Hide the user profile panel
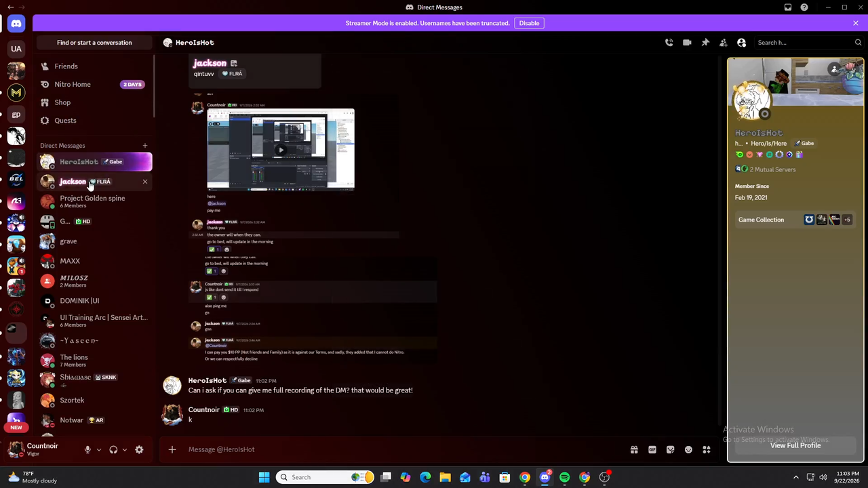This screenshot has width=868, height=488. click(x=742, y=43)
